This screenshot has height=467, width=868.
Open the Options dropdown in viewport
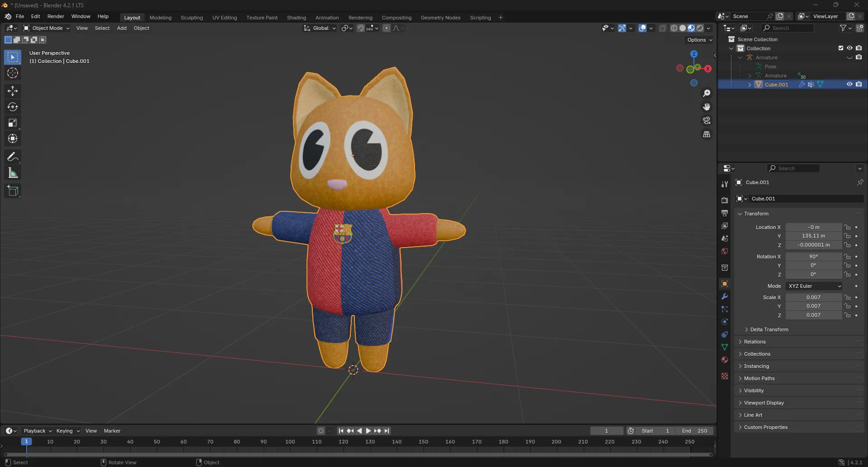pyautogui.click(x=700, y=40)
